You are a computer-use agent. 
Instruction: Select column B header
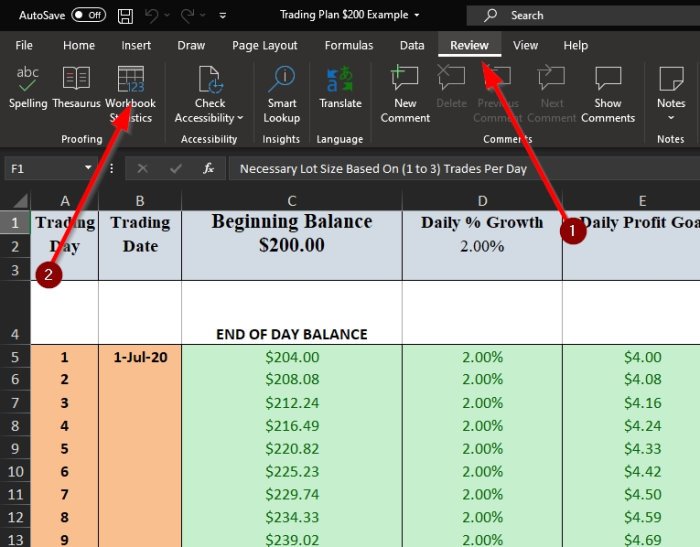[x=140, y=201]
